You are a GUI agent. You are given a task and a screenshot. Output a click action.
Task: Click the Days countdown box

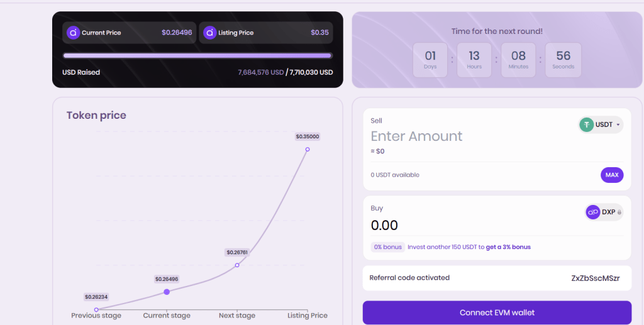pos(430,60)
